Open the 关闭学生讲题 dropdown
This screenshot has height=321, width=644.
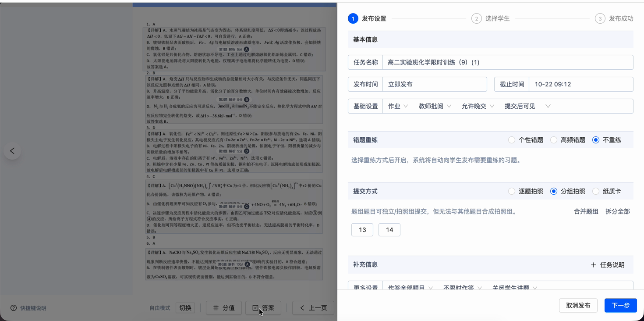tap(515, 288)
